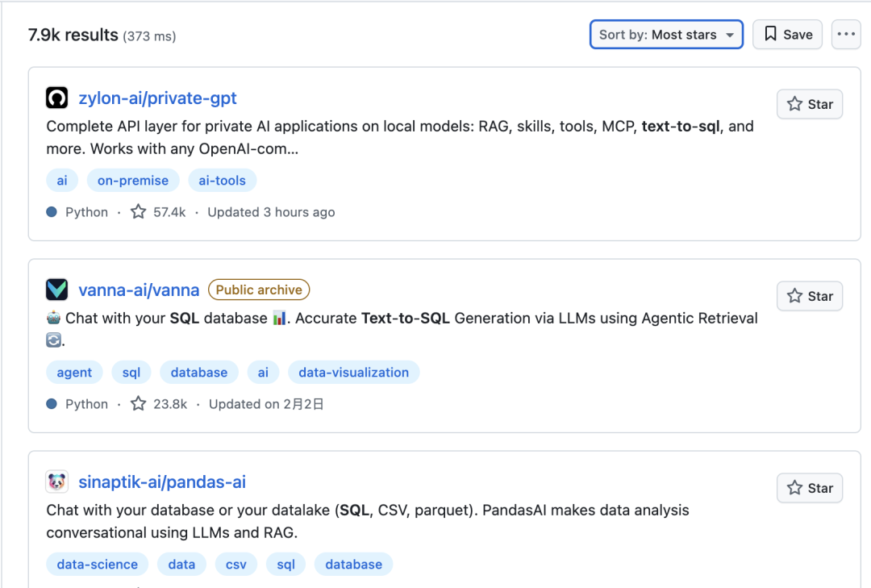This screenshot has height=588, width=871.
Task: Select the ai topic tag under private-gpt
Action: click(x=61, y=180)
